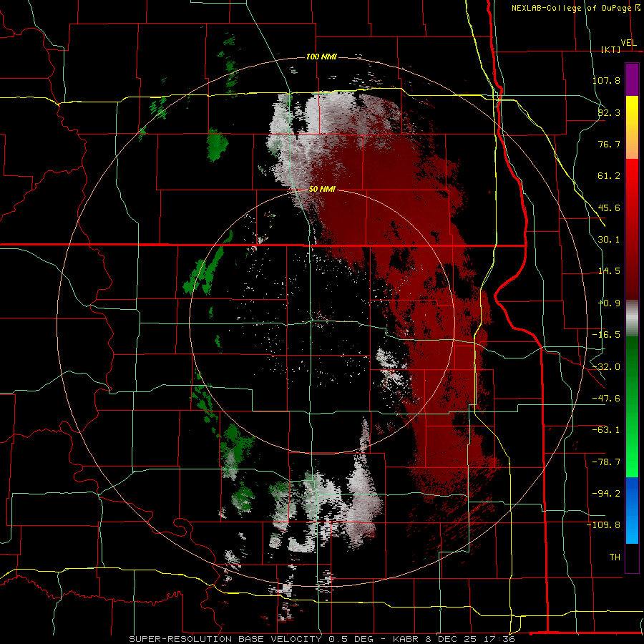The image size is (644, 644).
Task: Select the 14.5 scale value
Action: tap(609, 271)
